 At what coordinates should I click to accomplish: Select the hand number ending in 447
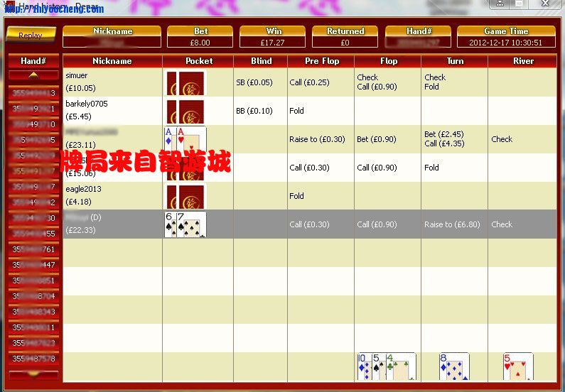(x=33, y=265)
